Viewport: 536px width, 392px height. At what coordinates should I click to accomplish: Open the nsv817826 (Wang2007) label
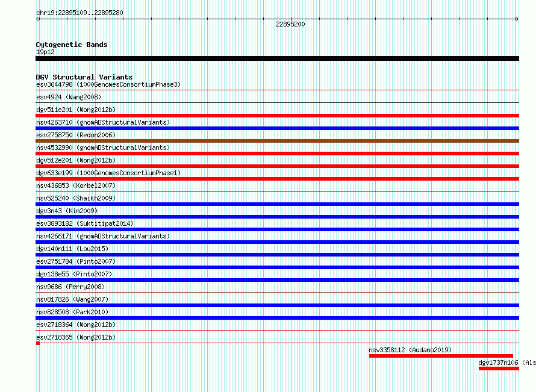[x=72, y=299]
